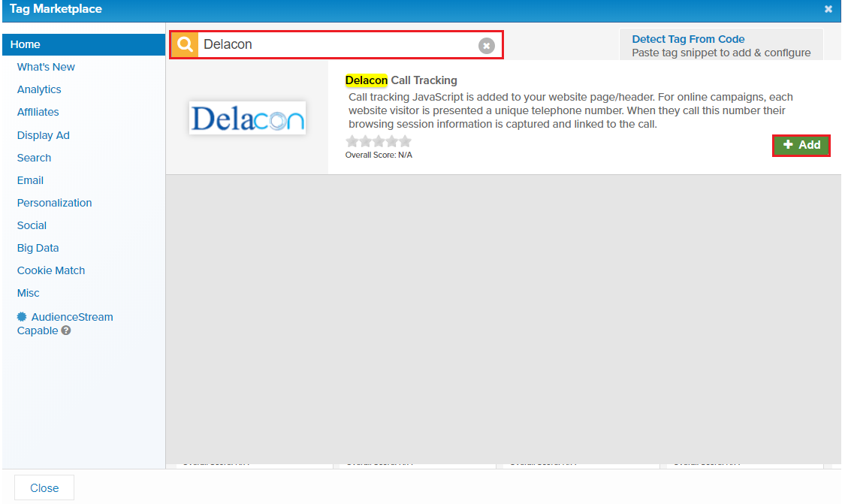Screen dimensions: 842x504
Task: Click the Close button at the bottom
Action: (x=44, y=488)
